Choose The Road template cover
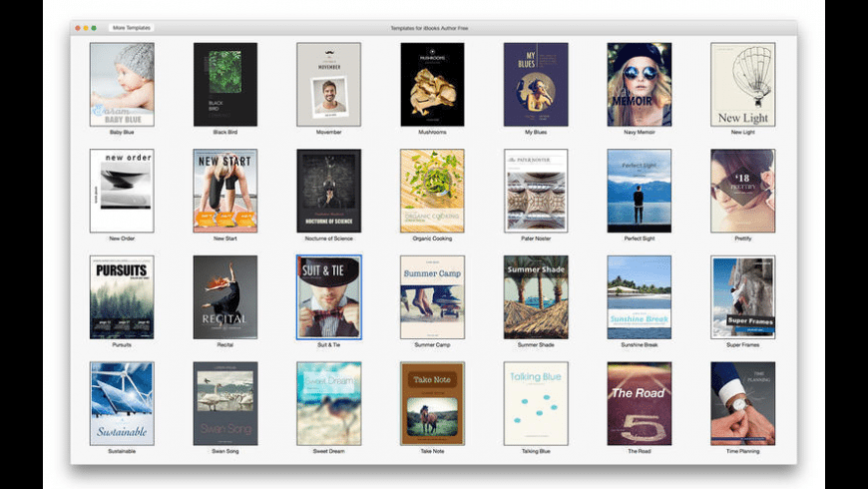 pos(640,403)
